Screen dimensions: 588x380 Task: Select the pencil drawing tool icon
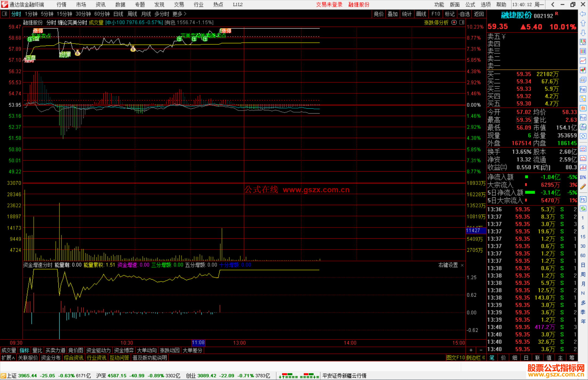(x=583, y=187)
